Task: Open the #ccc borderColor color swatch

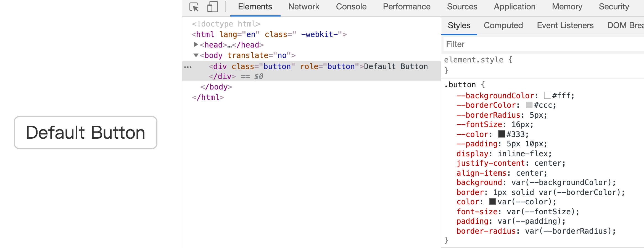Action: point(529,105)
